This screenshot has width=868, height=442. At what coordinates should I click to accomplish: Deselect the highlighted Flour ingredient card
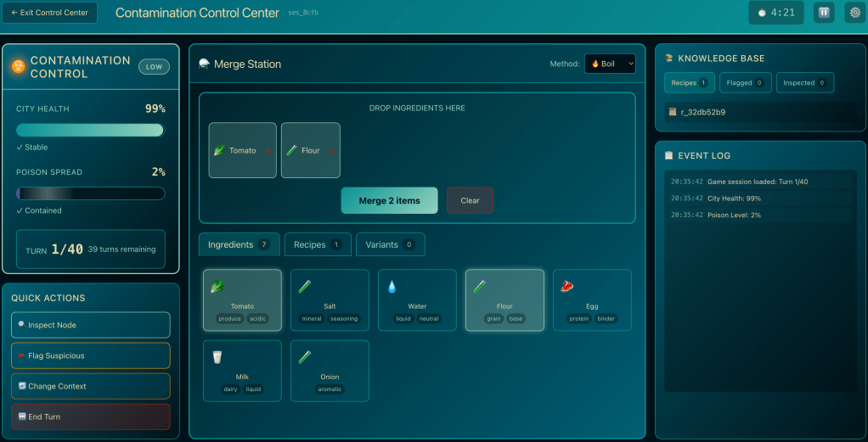click(x=504, y=299)
